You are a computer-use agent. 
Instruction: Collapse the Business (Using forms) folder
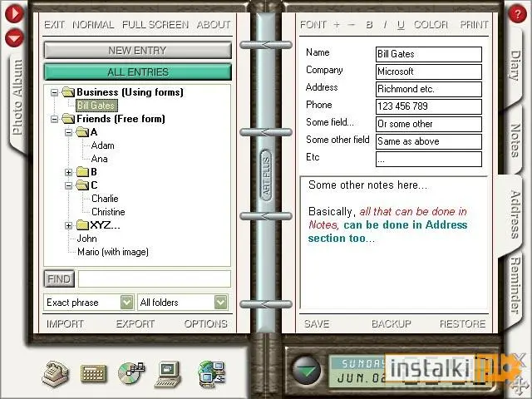click(x=54, y=92)
